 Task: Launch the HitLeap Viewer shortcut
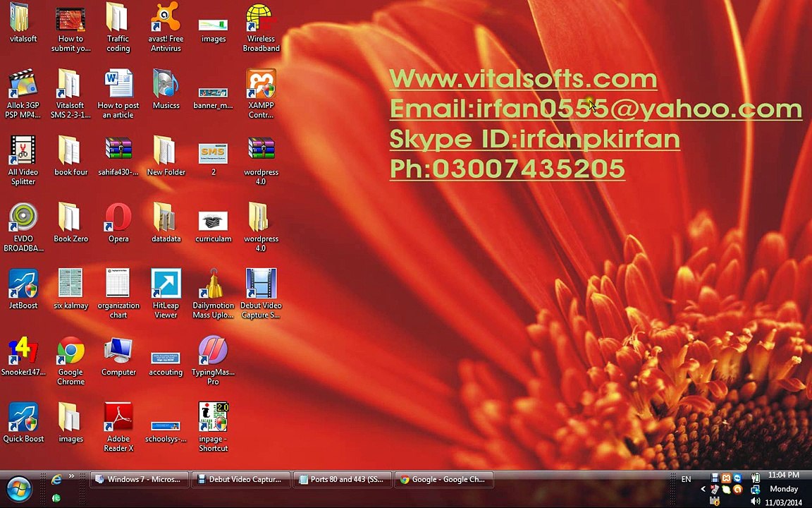point(166,294)
